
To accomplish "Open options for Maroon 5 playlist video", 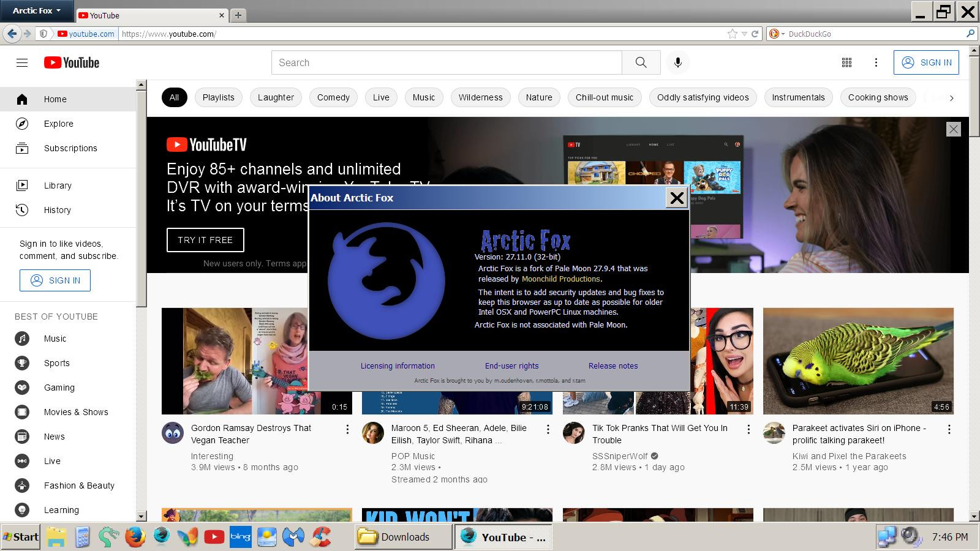I will (x=548, y=429).
